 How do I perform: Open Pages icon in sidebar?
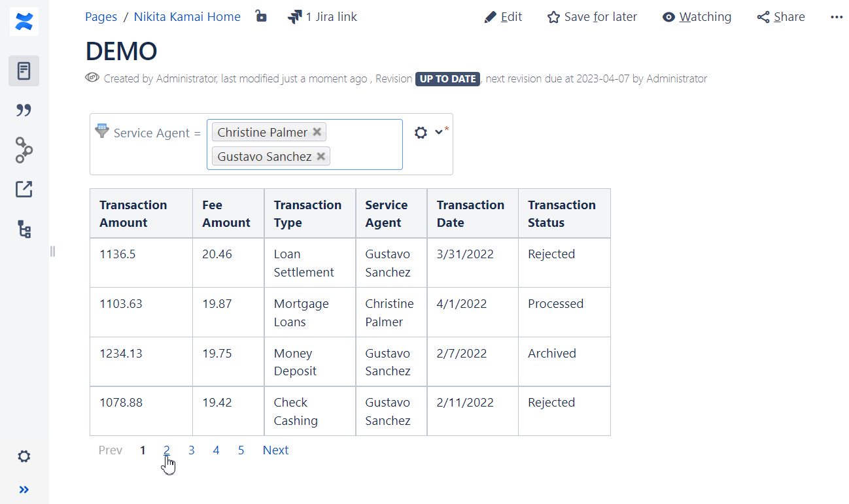coord(24,71)
